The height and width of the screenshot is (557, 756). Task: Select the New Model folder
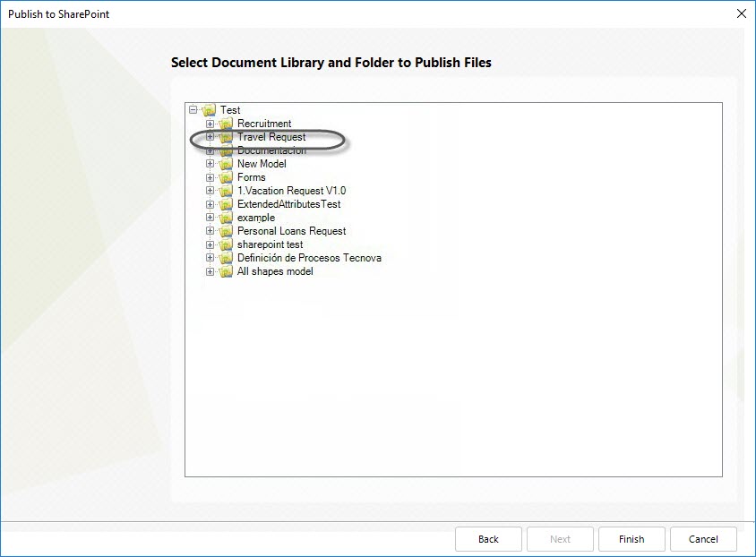(262, 164)
